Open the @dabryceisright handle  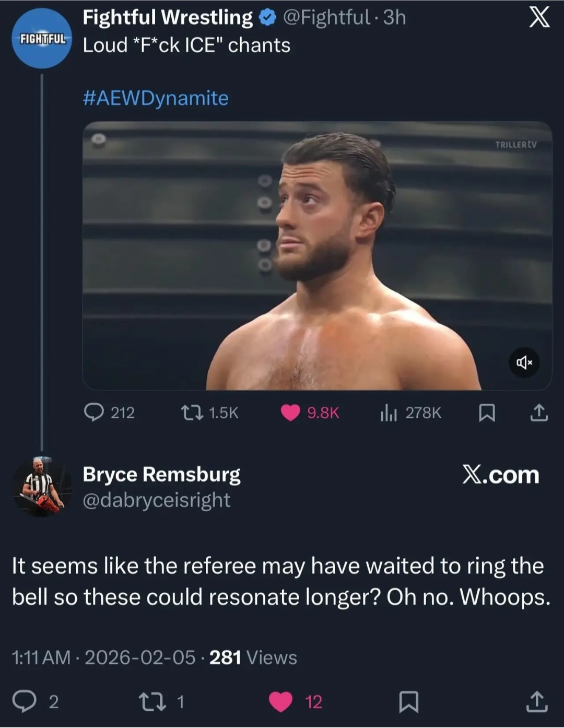156,500
